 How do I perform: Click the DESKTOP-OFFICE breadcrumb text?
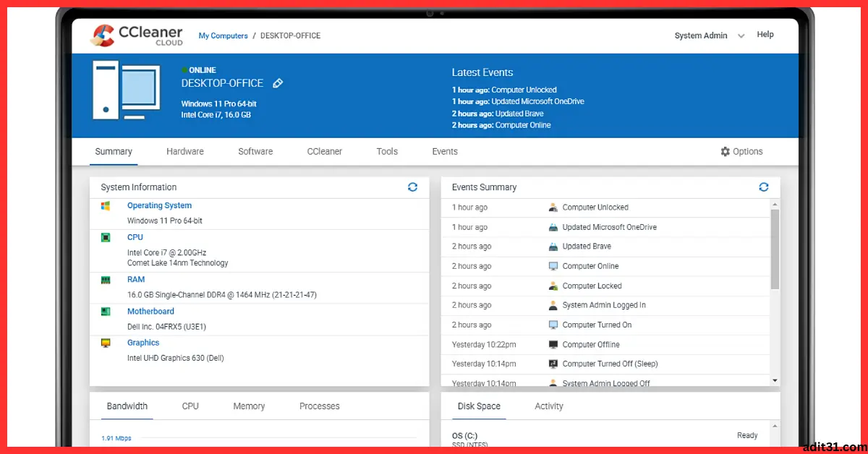click(290, 35)
